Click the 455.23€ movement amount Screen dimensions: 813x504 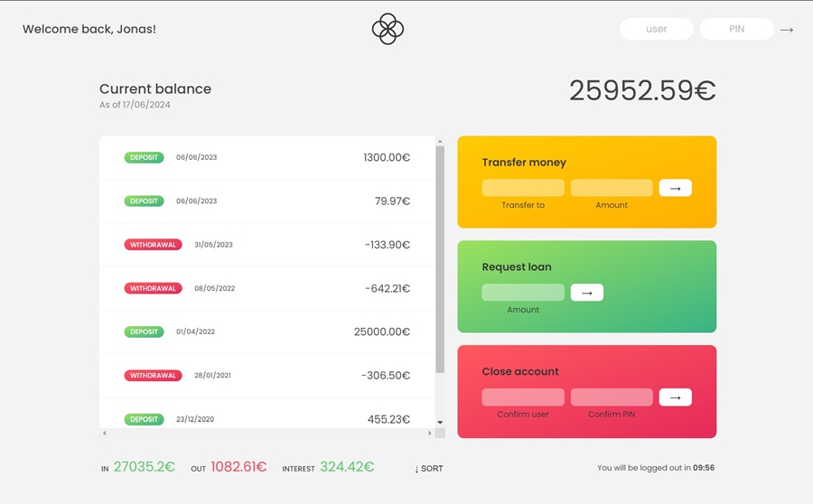[x=388, y=419]
